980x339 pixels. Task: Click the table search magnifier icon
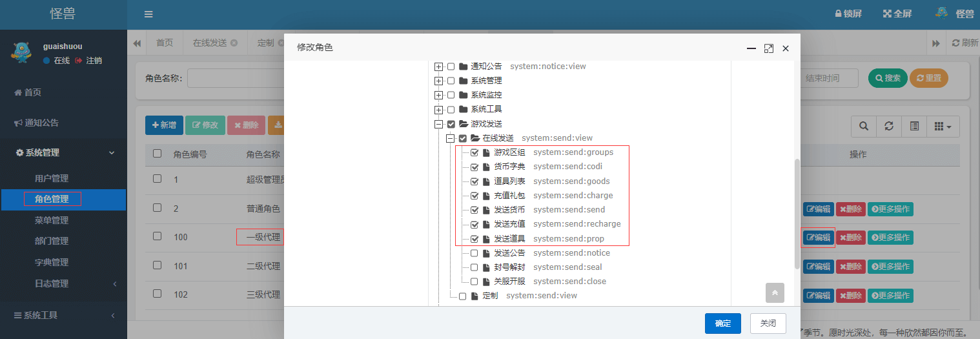863,127
